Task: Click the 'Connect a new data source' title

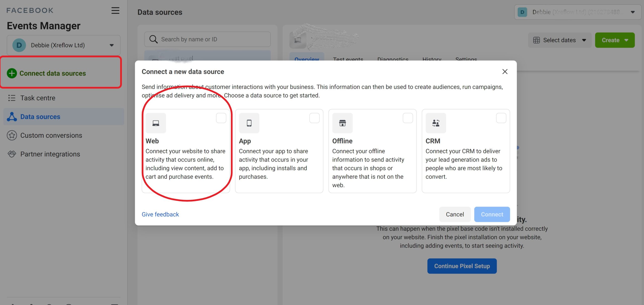Action: point(183,72)
